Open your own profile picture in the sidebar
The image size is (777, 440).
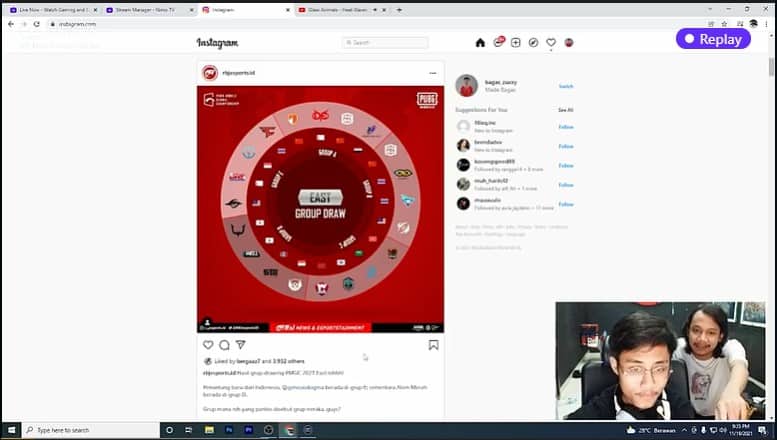[466, 86]
